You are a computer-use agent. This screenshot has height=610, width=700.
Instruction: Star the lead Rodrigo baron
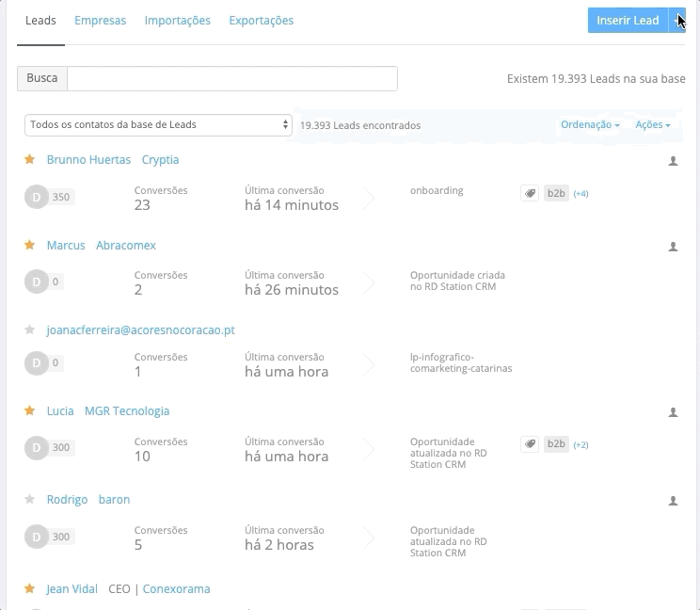click(29, 500)
